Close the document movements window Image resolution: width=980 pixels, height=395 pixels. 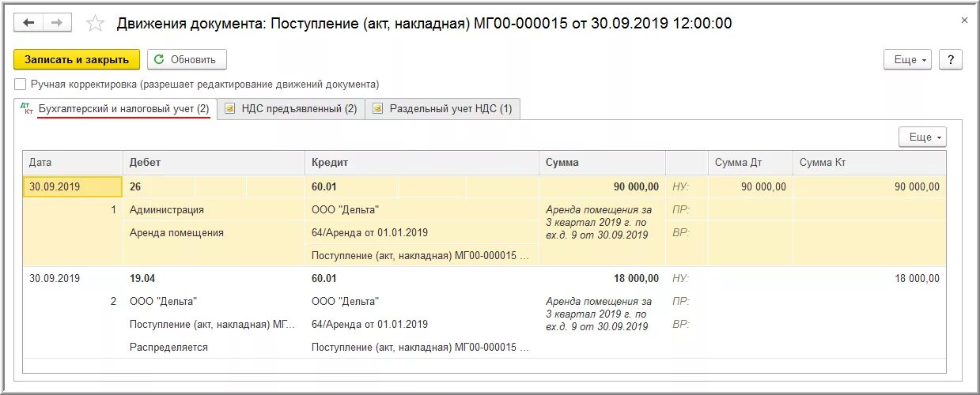point(964,21)
